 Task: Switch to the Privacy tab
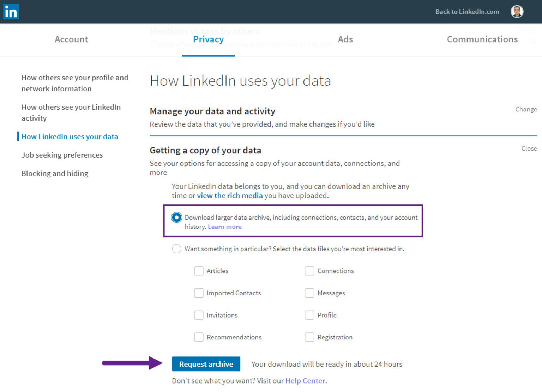click(208, 39)
